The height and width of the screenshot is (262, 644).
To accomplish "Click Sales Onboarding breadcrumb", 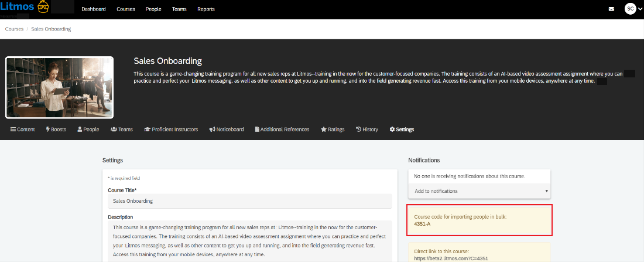I will coord(51,29).
